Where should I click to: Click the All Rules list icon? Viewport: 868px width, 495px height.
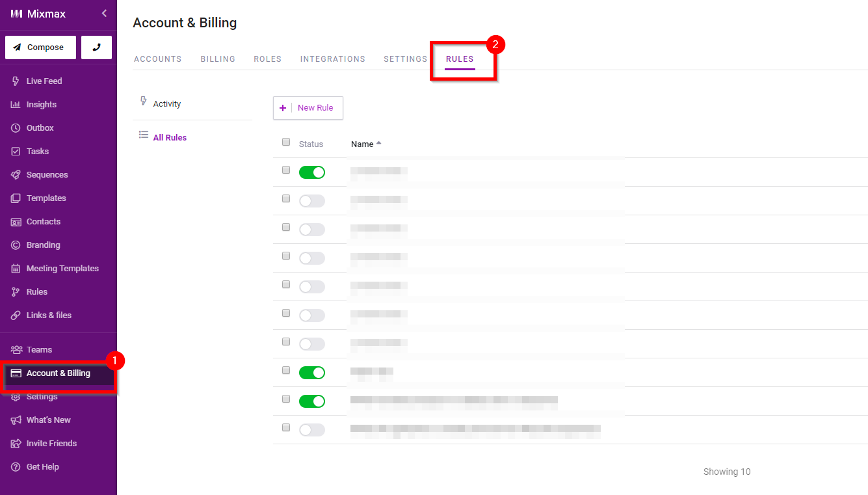(144, 135)
